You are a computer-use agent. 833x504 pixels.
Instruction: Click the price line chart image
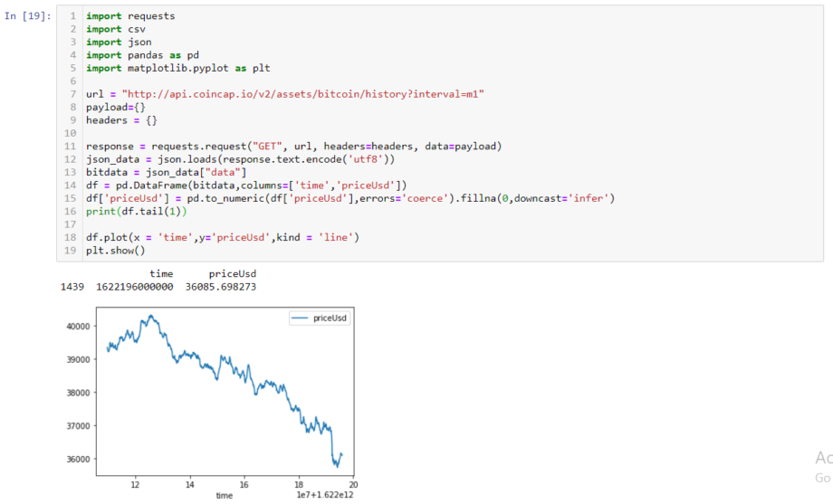point(225,391)
